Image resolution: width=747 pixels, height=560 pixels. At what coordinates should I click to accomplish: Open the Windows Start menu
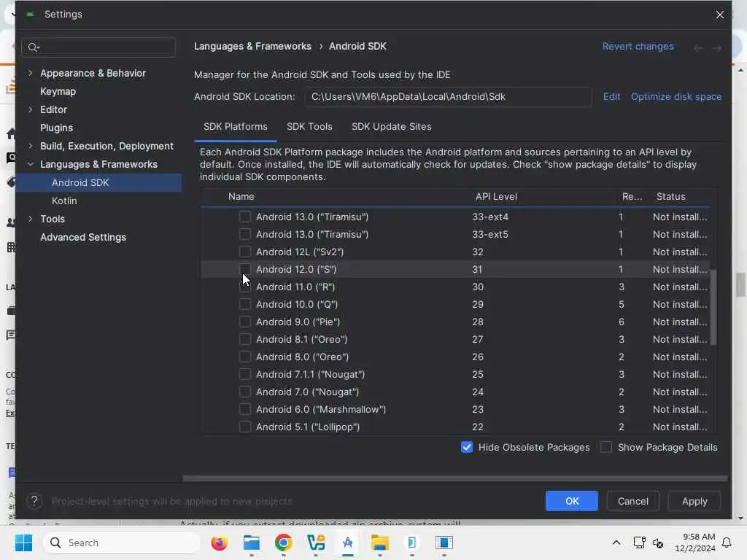tap(23, 542)
